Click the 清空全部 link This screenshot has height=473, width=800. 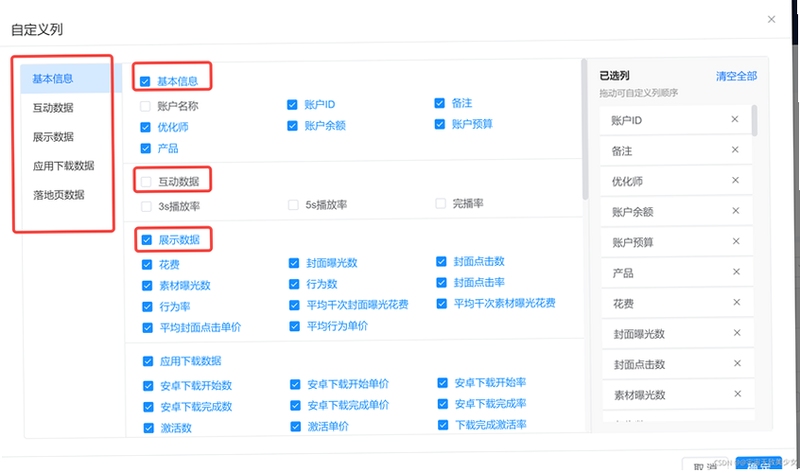(736, 77)
